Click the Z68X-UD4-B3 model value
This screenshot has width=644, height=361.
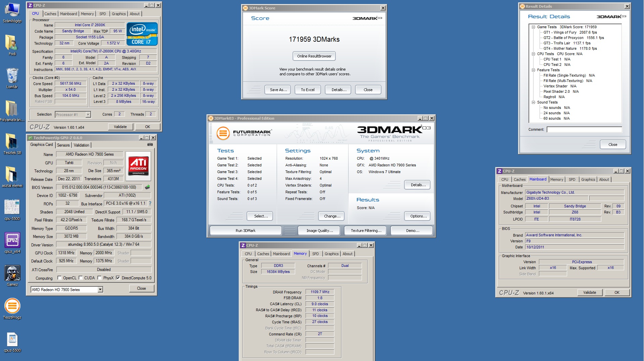[x=556, y=198]
